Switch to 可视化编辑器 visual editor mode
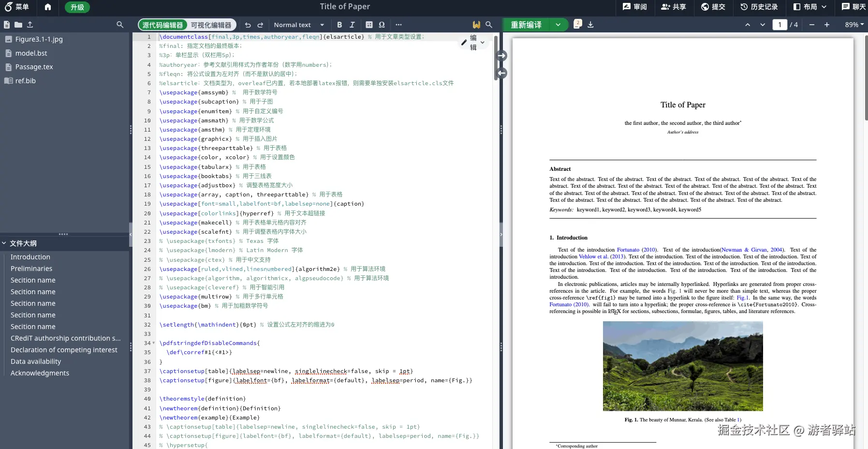 pos(211,25)
